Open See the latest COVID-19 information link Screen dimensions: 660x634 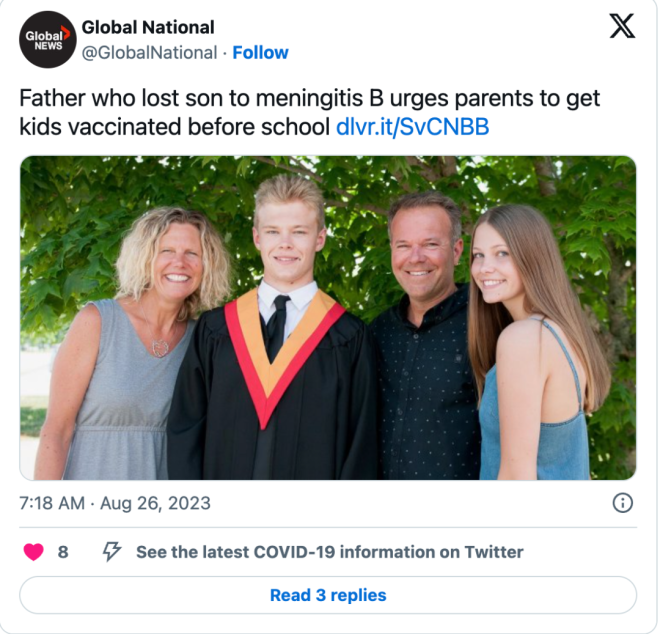[x=330, y=552]
